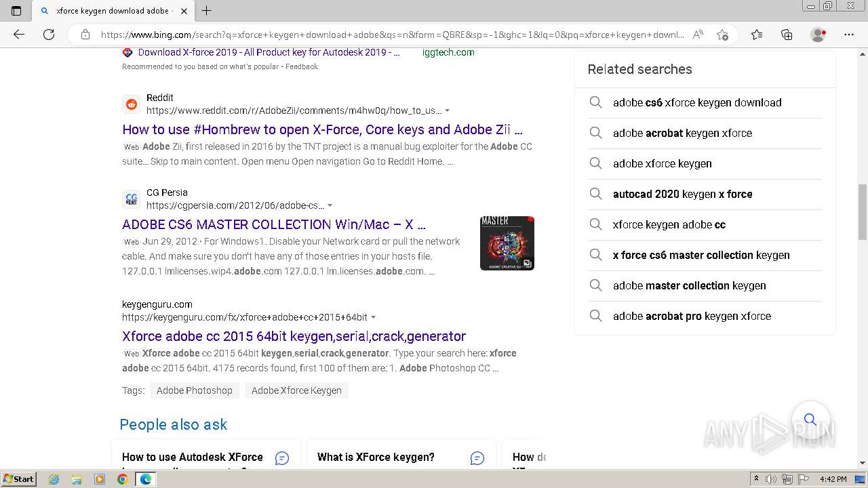Open the Hombrew X-Force Reddit result

pos(322,129)
